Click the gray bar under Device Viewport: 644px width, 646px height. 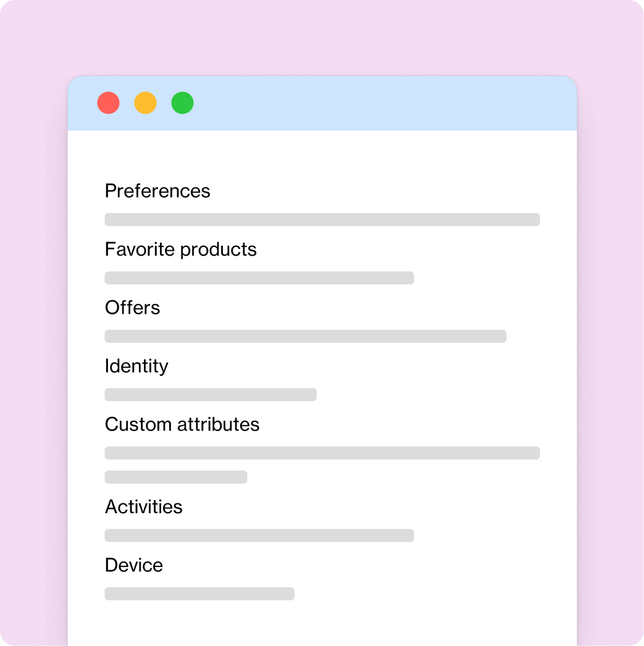pos(199,594)
